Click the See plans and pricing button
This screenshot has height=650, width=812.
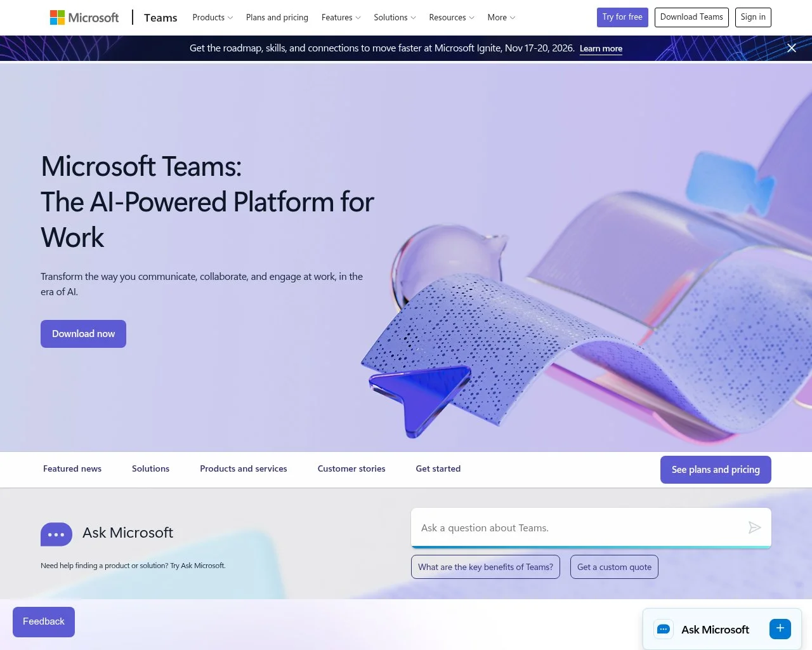[x=716, y=470]
